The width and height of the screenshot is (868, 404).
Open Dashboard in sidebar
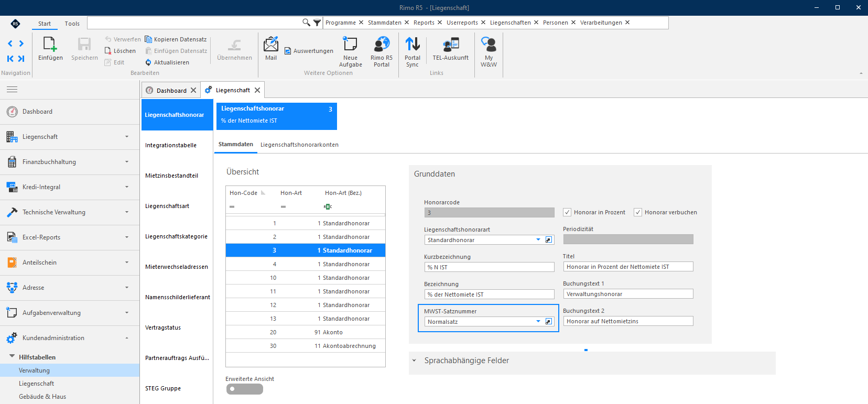(x=70, y=112)
